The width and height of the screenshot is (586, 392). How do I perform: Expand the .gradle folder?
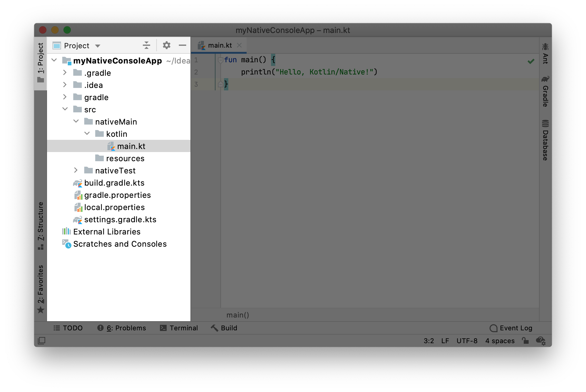click(x=65, y=73)
